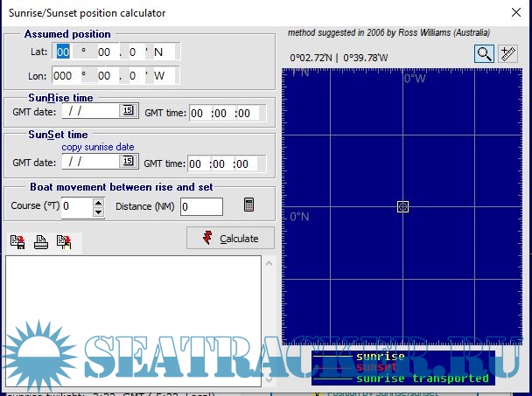Select the magnifier zoom tool

(x=484, y=53)
